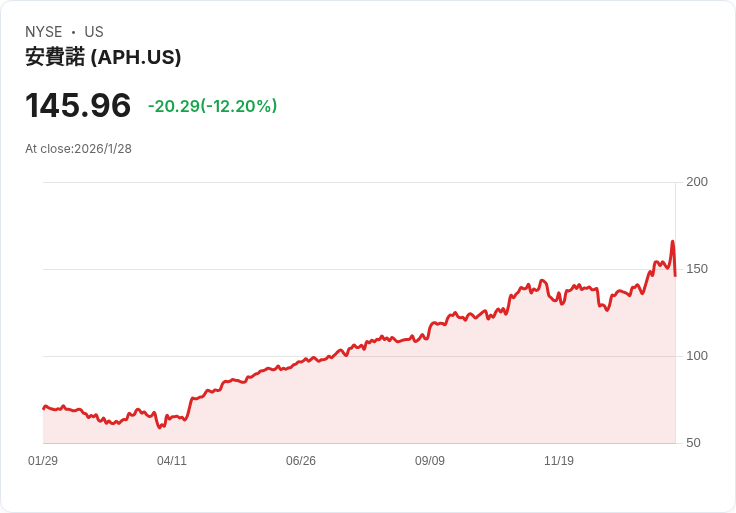Click the 200 horizontal gridline

[358, 182]
